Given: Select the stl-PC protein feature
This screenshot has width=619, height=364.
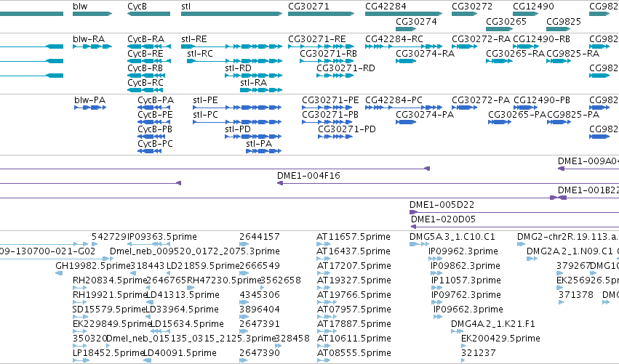Looking at the screenshot, I should pyautogui.click(x=237, y=122).
